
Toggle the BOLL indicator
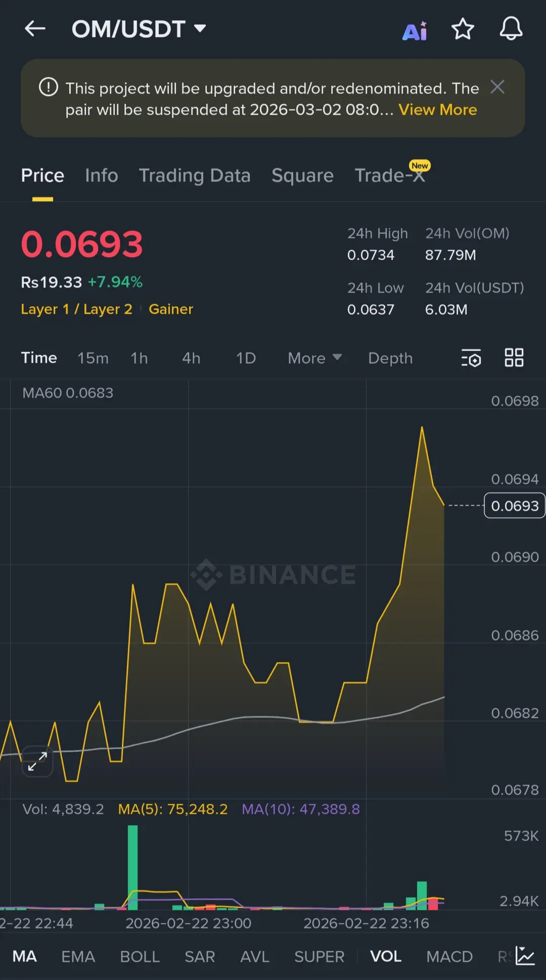(140, 956)
